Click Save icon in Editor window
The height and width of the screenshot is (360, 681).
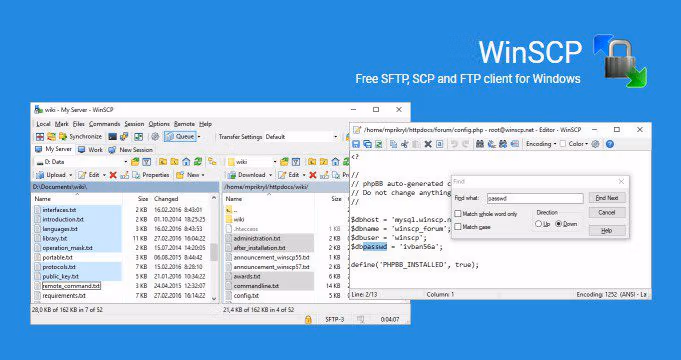tap(356, 144)
